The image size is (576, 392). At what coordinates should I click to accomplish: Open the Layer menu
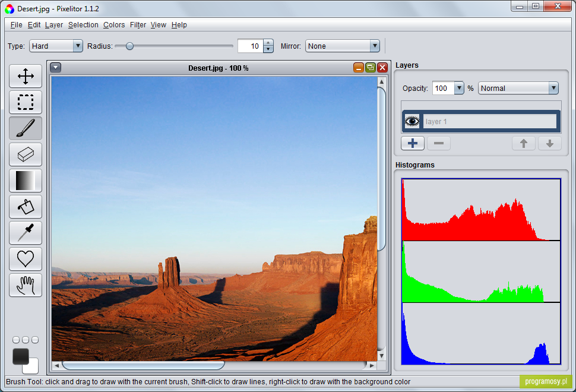[54, 24]
